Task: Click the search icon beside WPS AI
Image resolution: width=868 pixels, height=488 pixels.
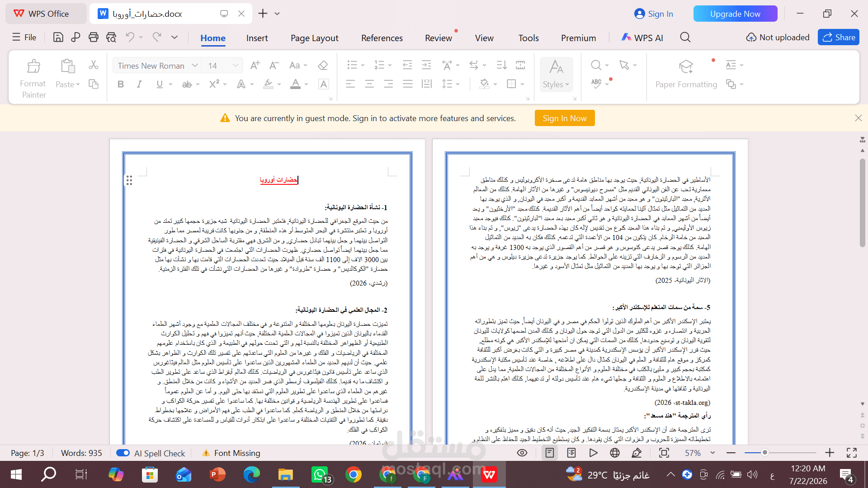Action: [685, 38]
